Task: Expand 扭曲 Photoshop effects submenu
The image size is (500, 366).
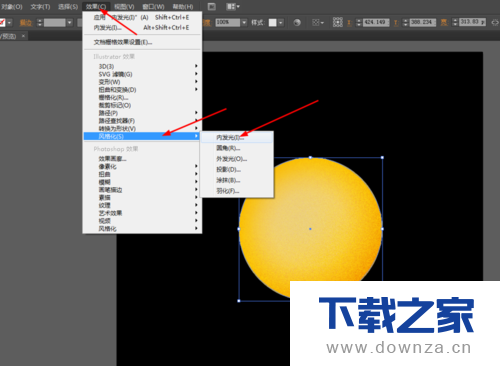Action: pyautogui.click(x=142, y=174)
